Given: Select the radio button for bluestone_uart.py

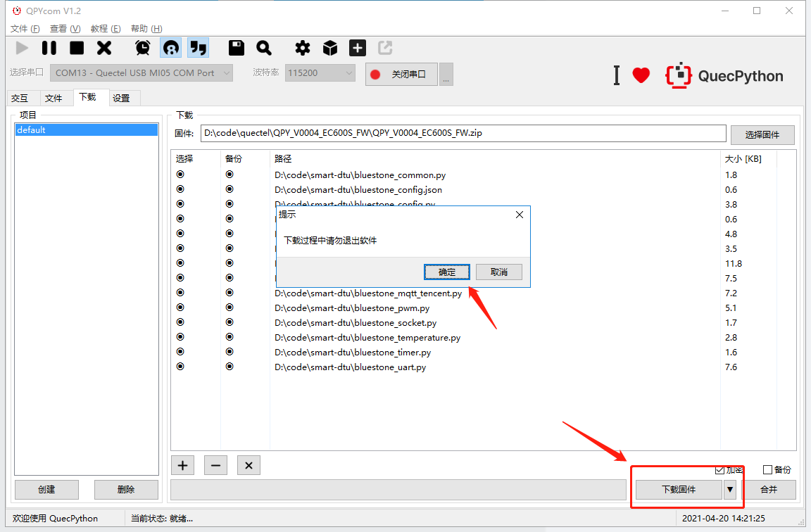Looking at the screenshot, I should 180,366.
